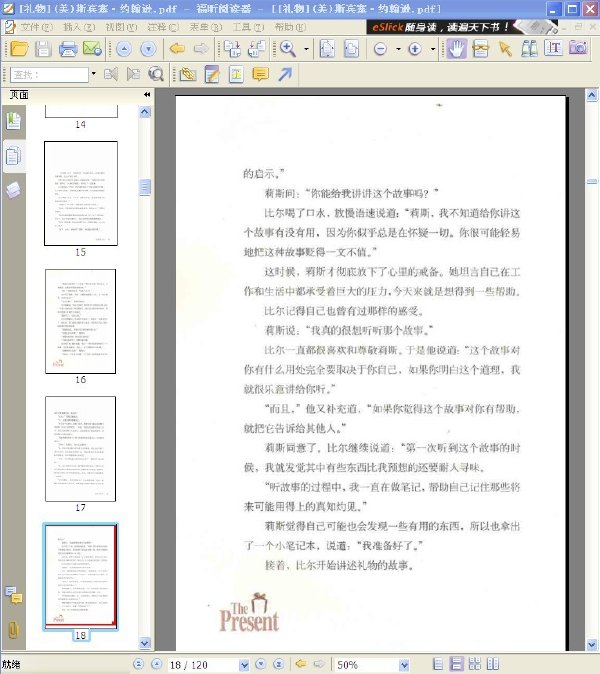Open the 表单 (Forms) menu

click(205, 27)
